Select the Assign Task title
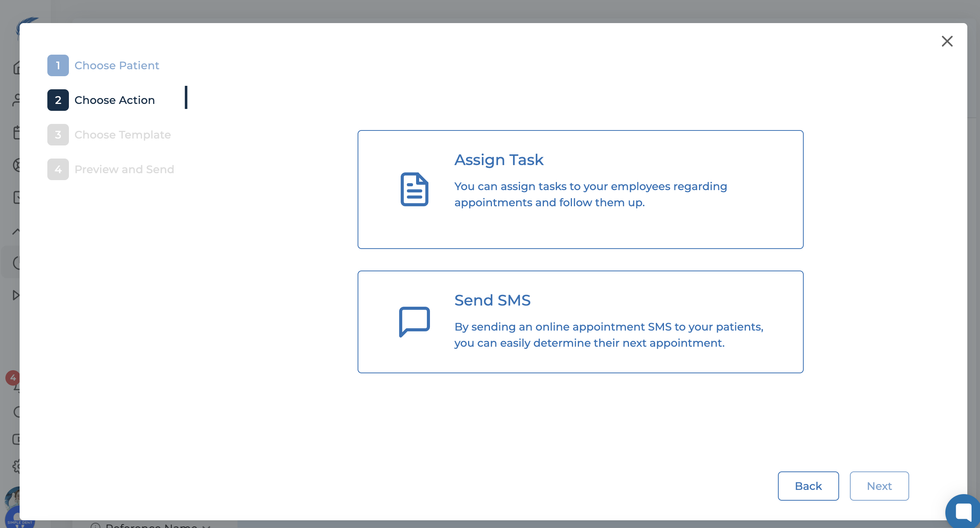The height and width of the screenshot is (528, 980). point(499,160)
